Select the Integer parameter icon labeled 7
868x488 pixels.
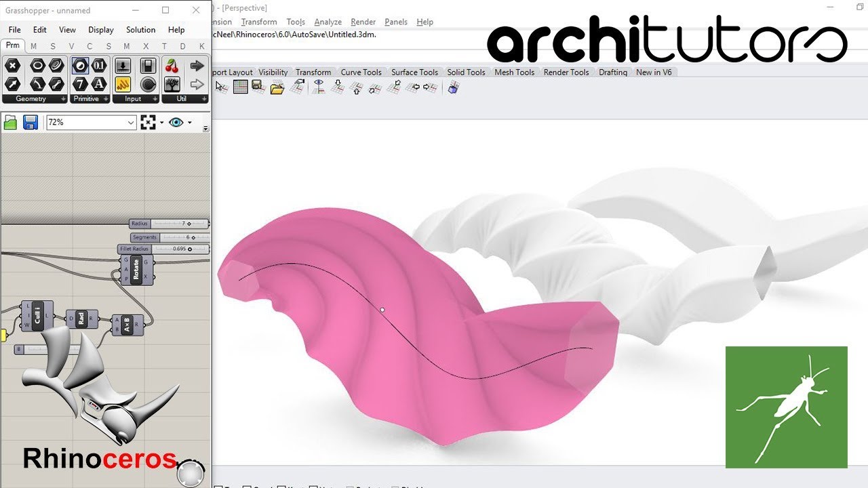tap(81, 84)
